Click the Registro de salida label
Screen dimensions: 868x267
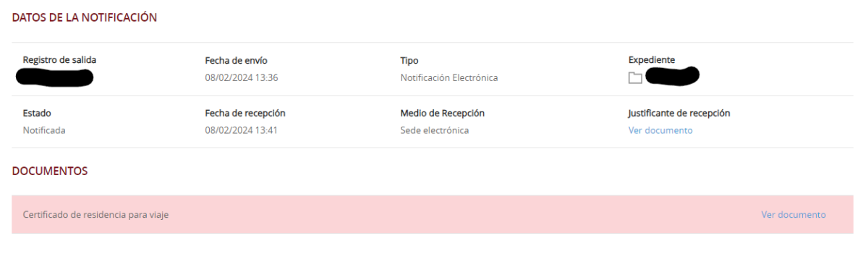59,60
